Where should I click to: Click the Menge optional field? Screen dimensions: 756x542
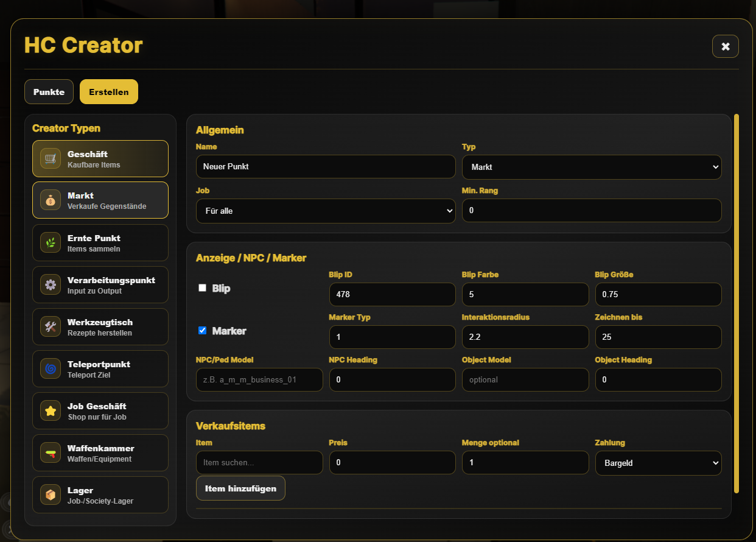click(x=525, y=463)
